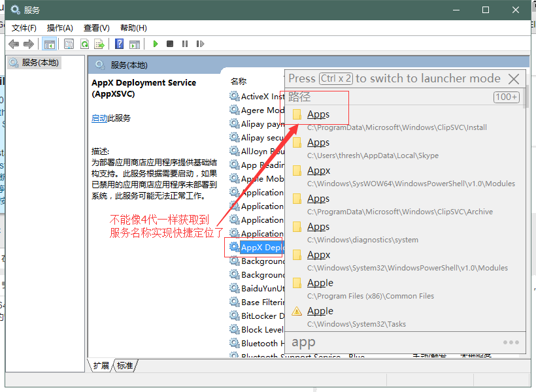Toggle the show/hide console tree toolbar icon

pos(49,44)
